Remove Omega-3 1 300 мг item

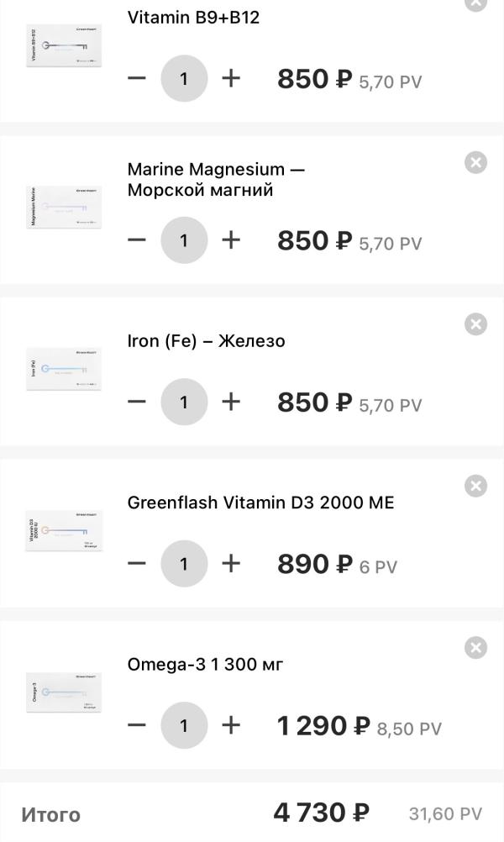[x=475, y=648]
